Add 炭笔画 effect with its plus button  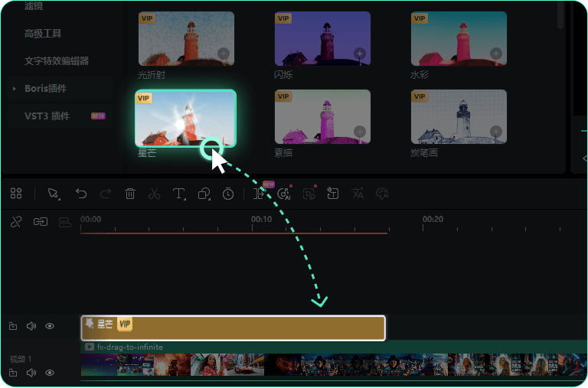coord(496,132)
